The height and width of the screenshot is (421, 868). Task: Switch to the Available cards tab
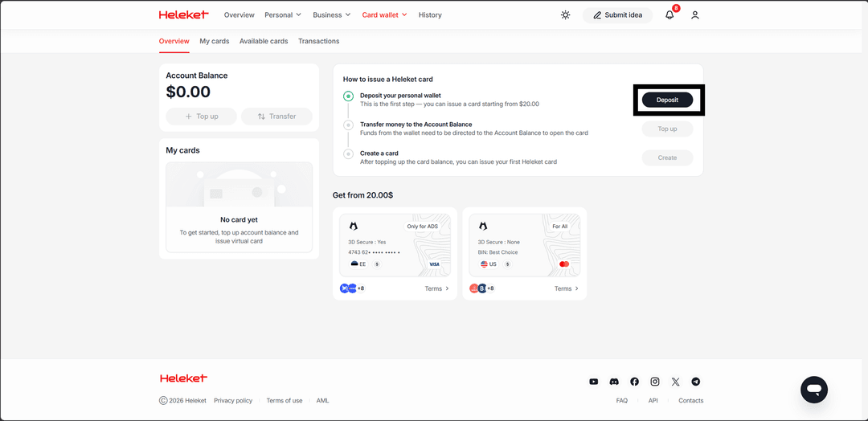[x=264, y=41]
